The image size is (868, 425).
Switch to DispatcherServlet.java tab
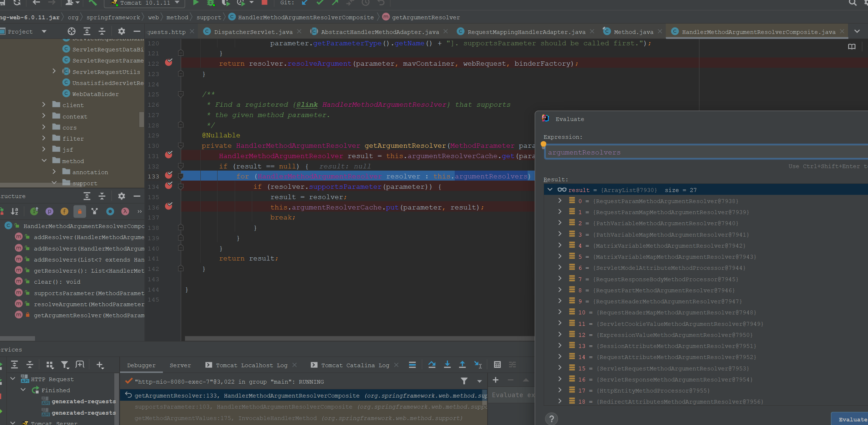253,32
